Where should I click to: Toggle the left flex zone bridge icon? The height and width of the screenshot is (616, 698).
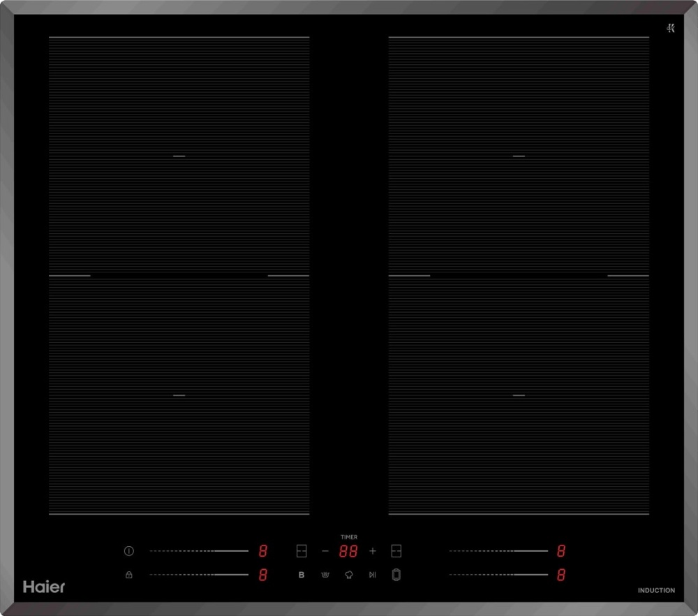[302, 551]
